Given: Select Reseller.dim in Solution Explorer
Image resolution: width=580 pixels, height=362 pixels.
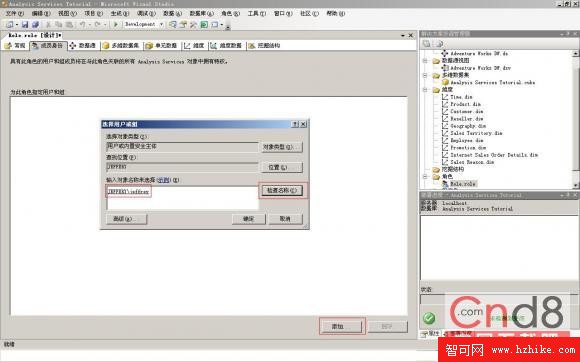Looking at the screenshot, I should tap(466, 119).
